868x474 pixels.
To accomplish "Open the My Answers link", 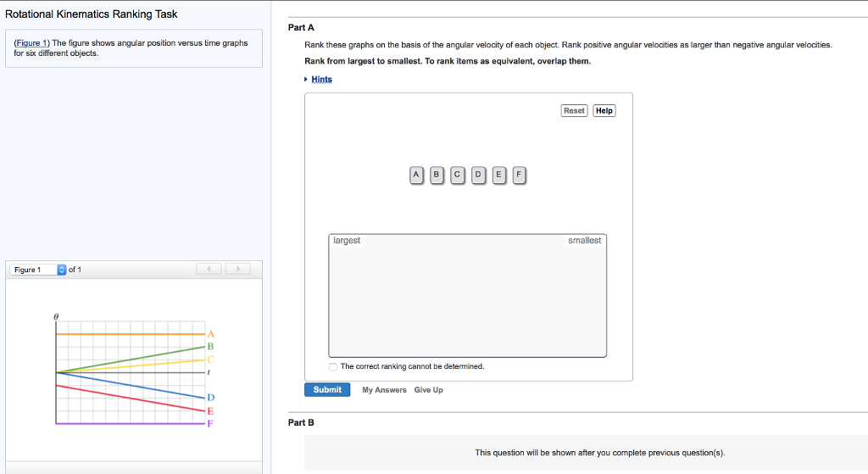I will 384,390.
